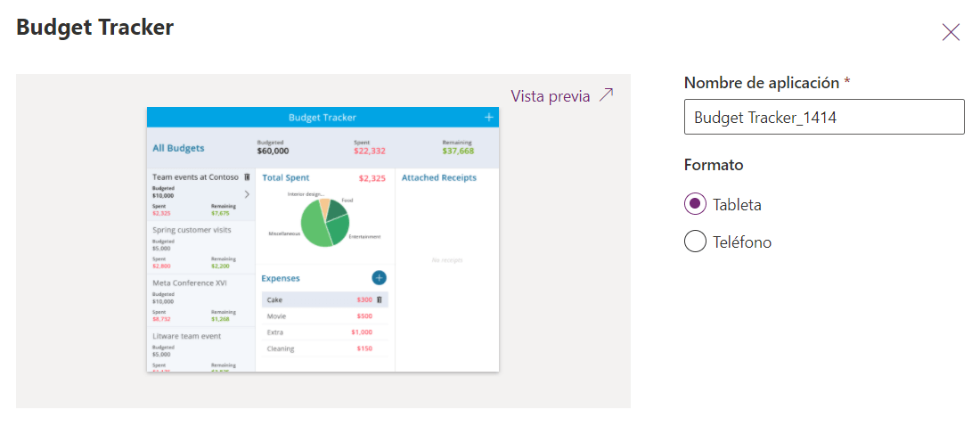Click the round add button beside Expenses

click(379, 278)
